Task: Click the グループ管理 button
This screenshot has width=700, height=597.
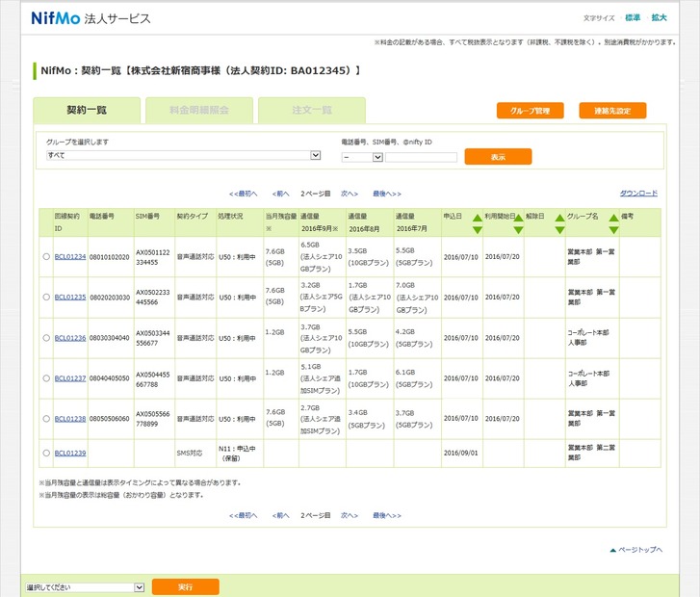Action: pyautogui.click(x=530, y=111)
